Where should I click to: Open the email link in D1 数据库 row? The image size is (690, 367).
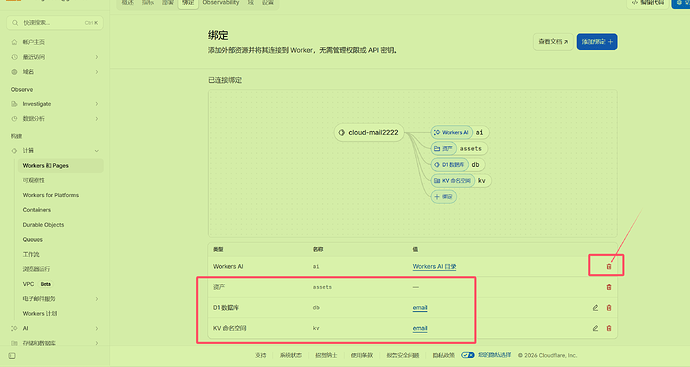click(x=420, y=308)
